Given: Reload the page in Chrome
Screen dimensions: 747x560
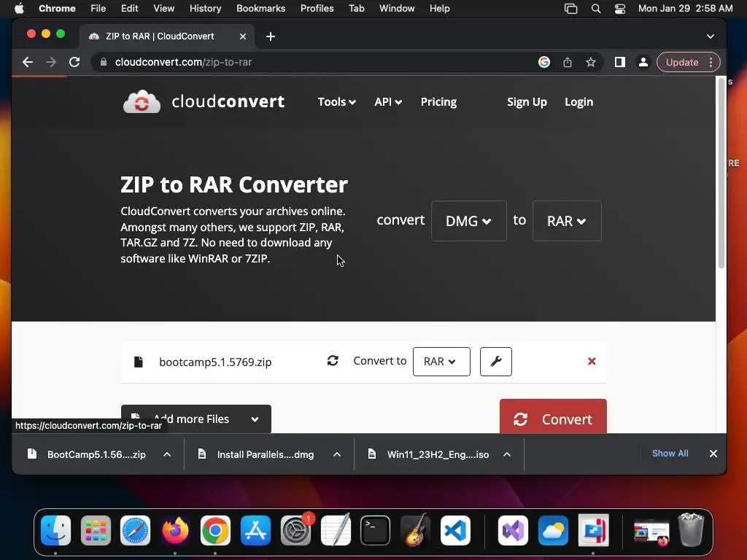Looking at the screenshot, I should pyautogui.click(x=74, y=62).
